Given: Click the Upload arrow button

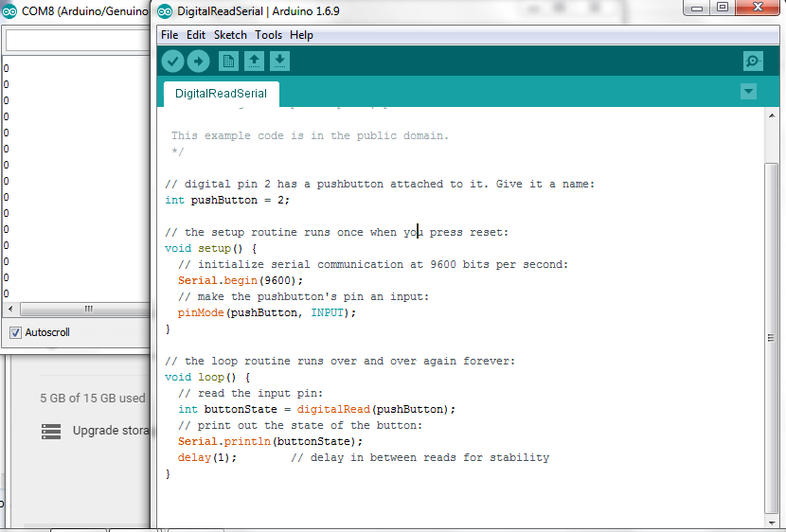Looking at the screenshot, I should pyautogui.click(x=199, y=62).
